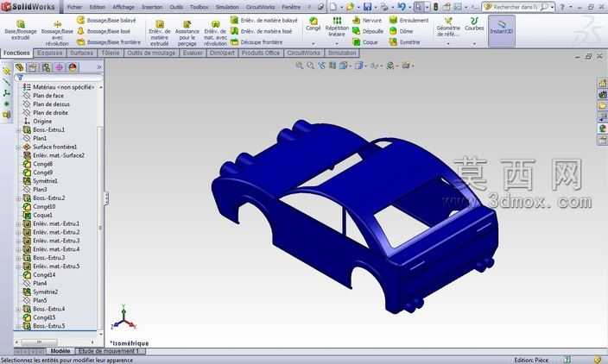The height and width of the screenshot is (364, 608).
Task: Expand the Enlèv. mat.-Extru.1 node
Action: coord(18,223)
